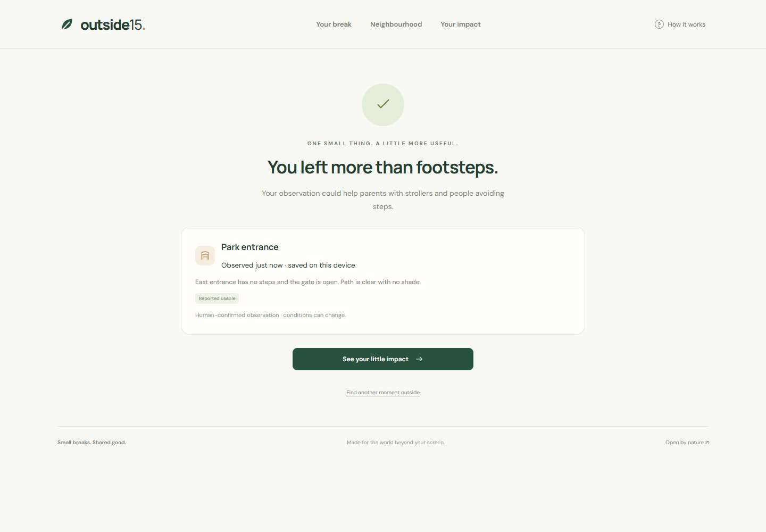Click the green leaf logo icon

click(x=67, y=24)
